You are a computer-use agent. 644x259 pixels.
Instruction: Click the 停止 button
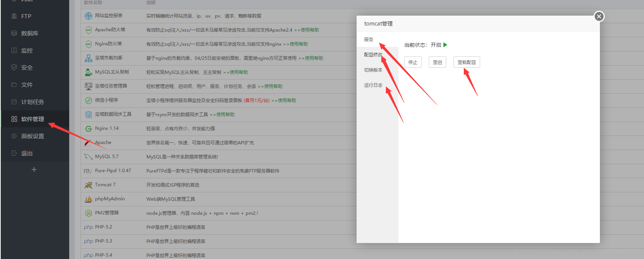point(413,62)
